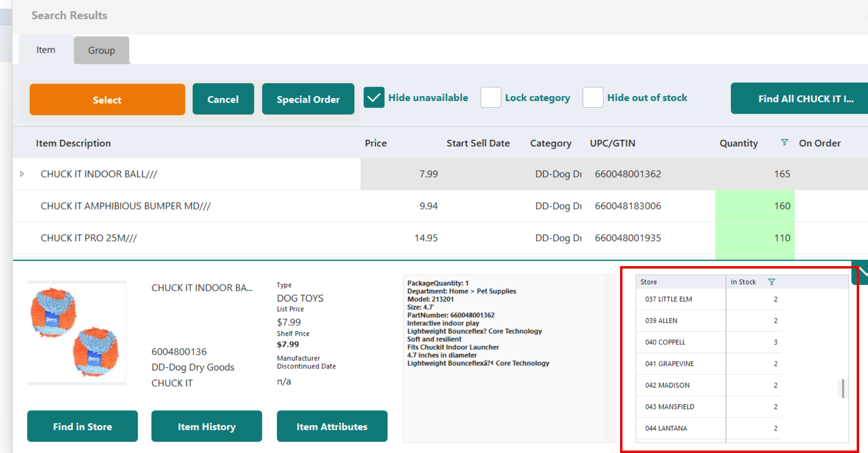Click Find All CHUCK IT button
Viewport: 868px width, 453px height.
(x=800, y=98)
